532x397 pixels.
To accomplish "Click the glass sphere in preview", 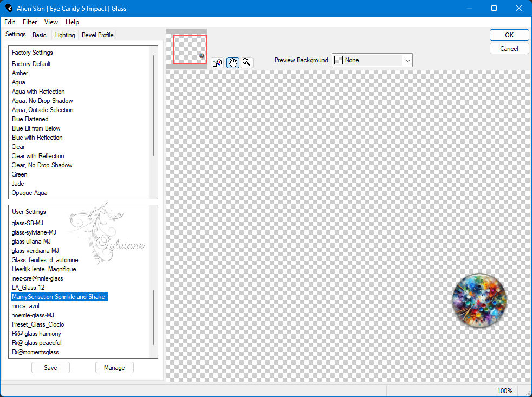I will click(x=479, y=300).
